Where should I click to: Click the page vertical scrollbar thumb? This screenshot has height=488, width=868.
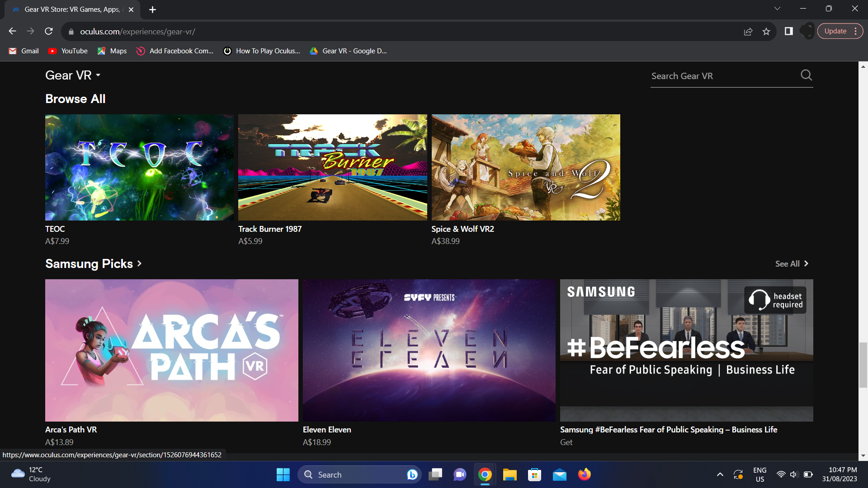pyautogui.click(x=863, y=365)
